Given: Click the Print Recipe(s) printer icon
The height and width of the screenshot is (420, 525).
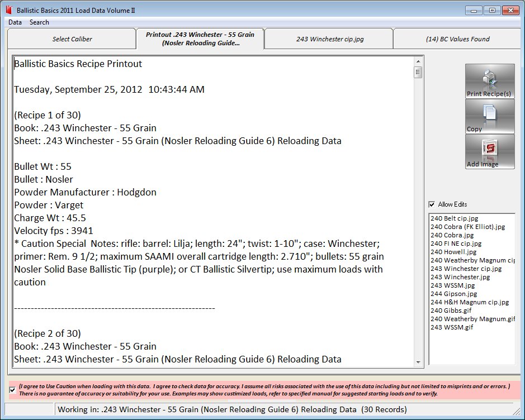Looking at the screenshot, I should (x=489, y=81).
